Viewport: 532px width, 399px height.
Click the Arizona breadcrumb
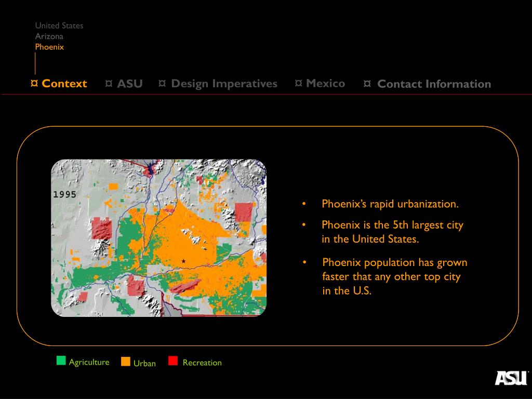point(49,36)
